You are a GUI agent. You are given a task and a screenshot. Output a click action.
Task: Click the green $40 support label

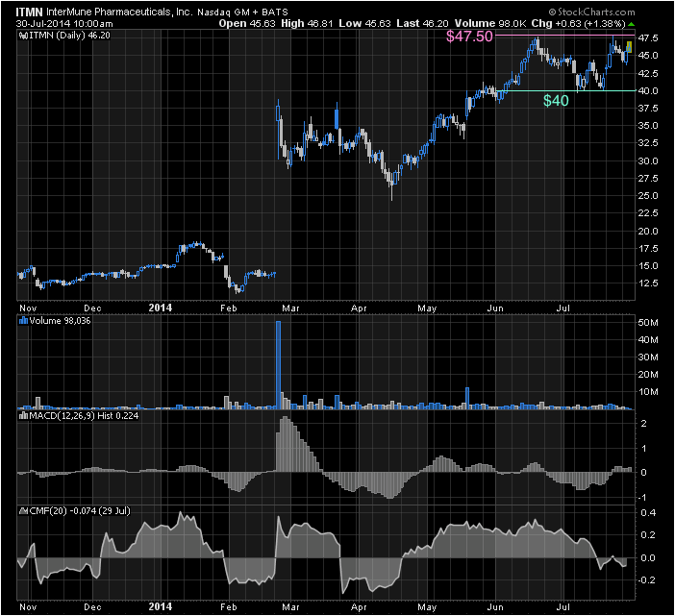tap(556, 101)
